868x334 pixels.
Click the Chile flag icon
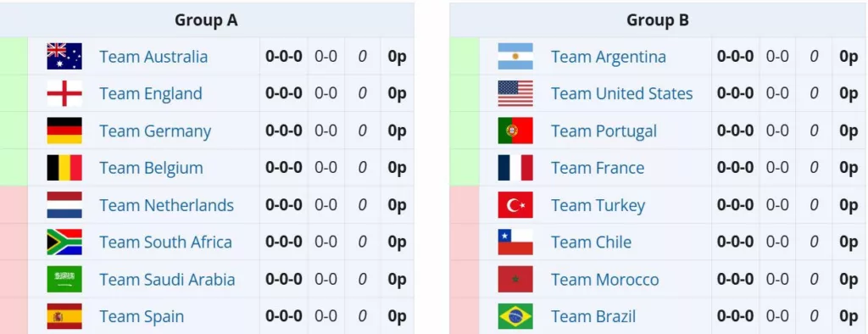pyautogui.click(x=515, y=242)
